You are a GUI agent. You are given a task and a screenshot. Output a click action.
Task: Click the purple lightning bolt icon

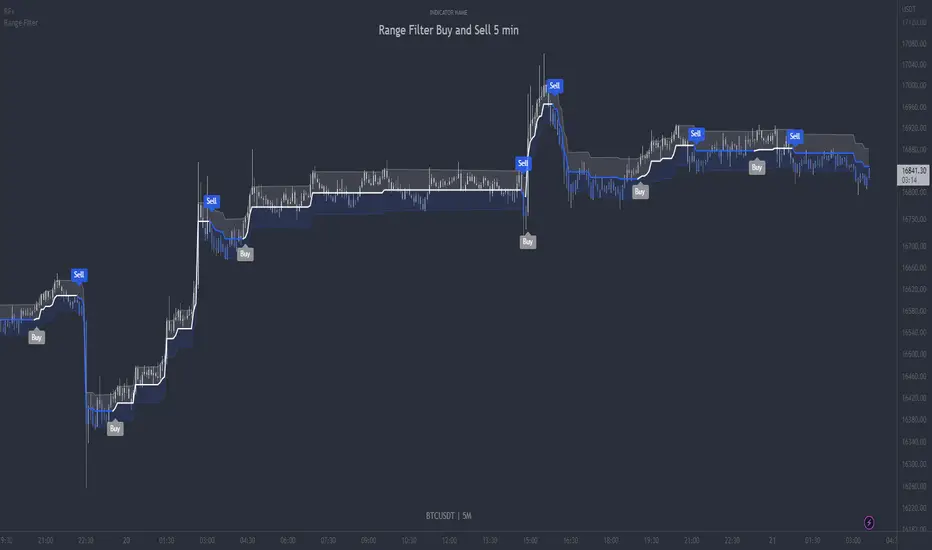[x=869, y=523]
